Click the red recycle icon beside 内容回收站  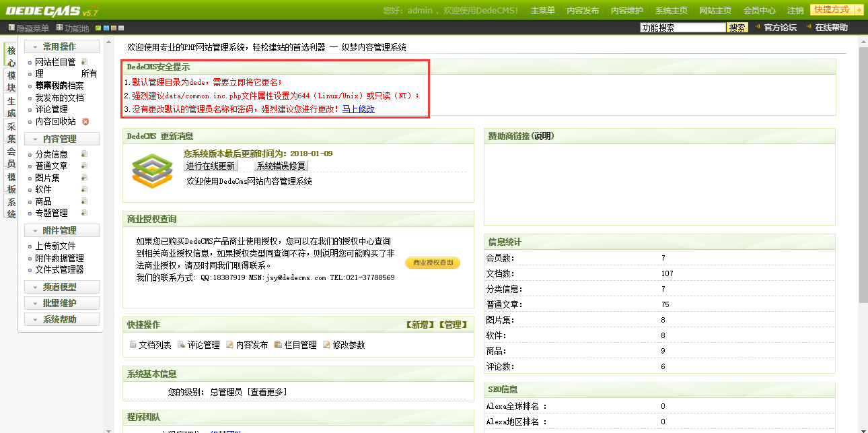coord(85,122)
